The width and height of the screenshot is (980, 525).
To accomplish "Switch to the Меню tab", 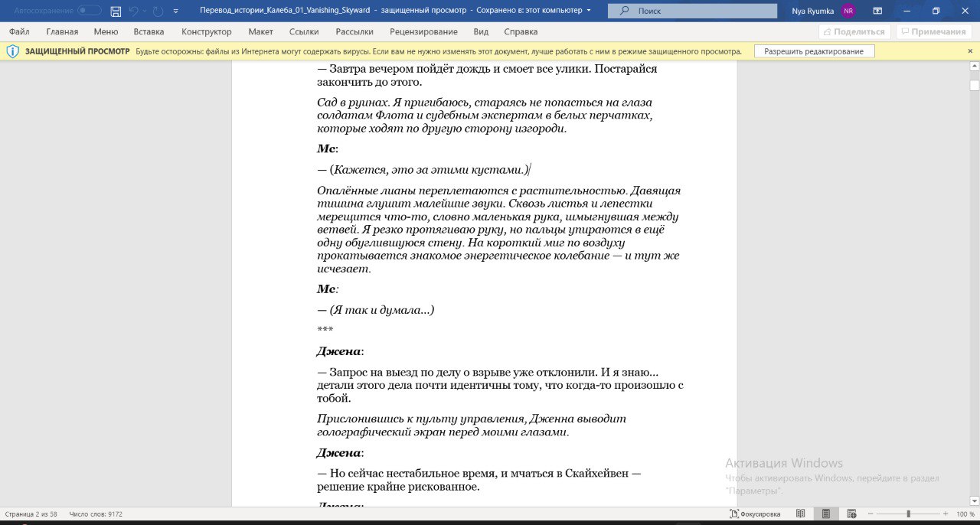I will click(x=106, y=31).
